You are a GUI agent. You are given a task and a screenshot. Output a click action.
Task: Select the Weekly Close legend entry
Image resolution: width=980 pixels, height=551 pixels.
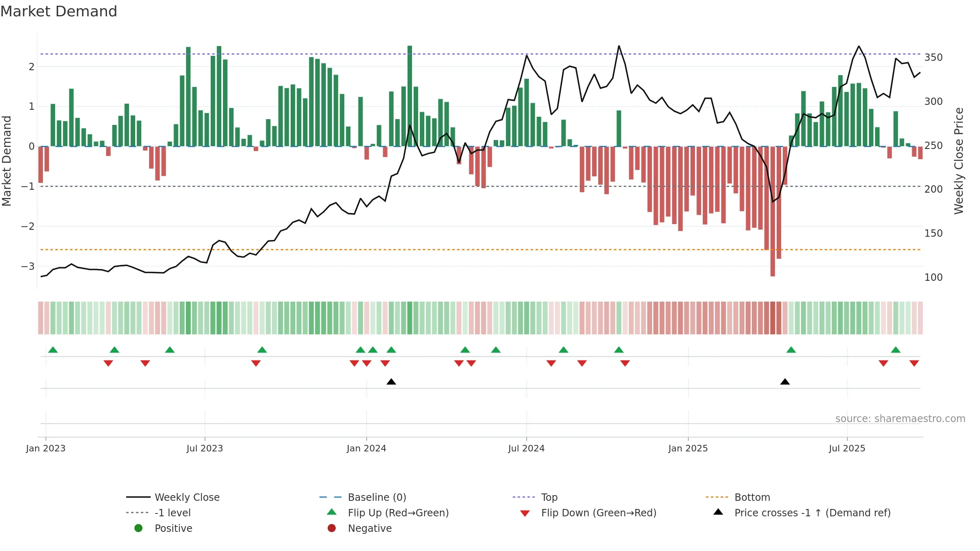coord(173,497)
